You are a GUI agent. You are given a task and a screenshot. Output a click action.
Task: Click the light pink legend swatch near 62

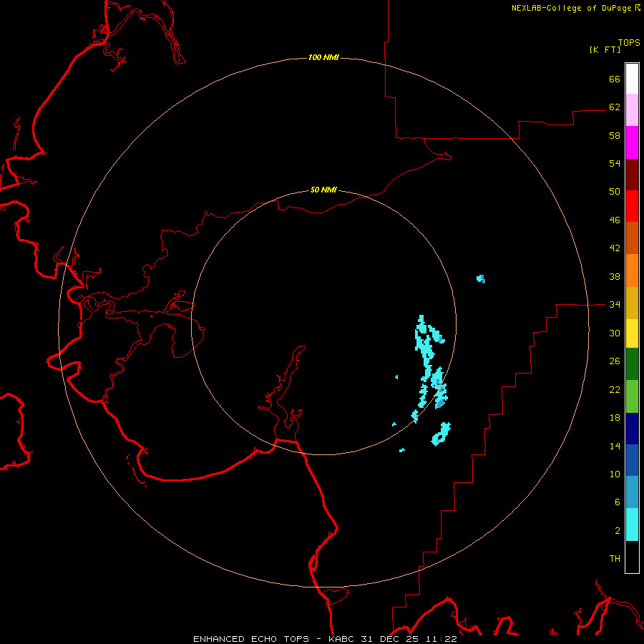point(632,110)
